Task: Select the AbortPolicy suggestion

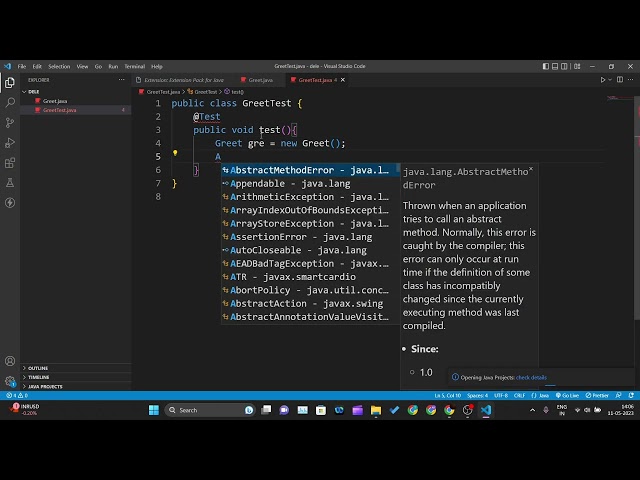Action: (x=309, y=290)
